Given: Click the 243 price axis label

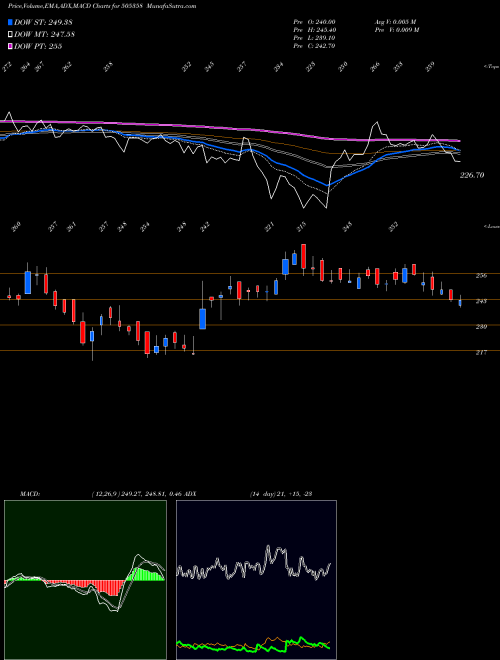Looking at the screenshot, I should [481, 301].
